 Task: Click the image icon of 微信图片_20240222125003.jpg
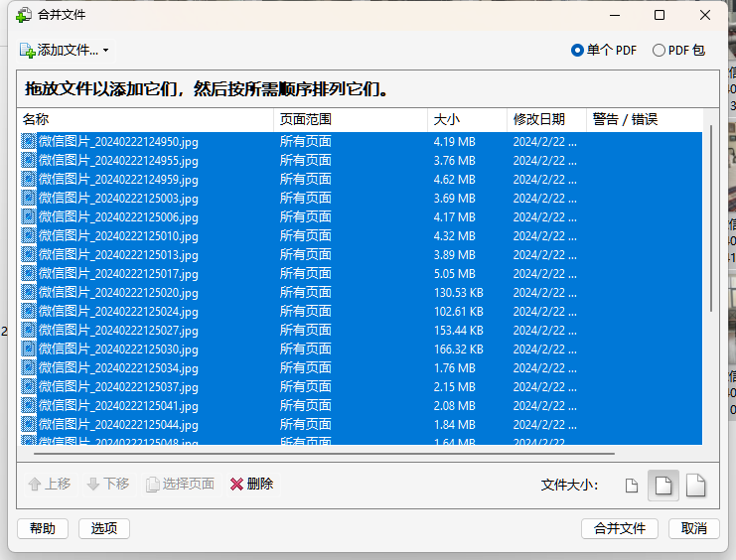tap(29, 199)
